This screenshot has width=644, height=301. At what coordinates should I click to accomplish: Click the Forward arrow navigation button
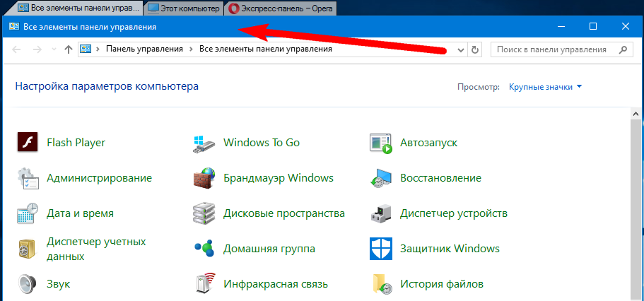(x=37, y=49)
